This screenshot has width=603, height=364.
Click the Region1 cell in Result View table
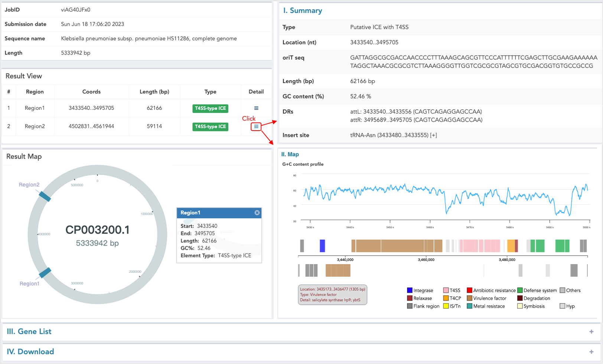[x=35, y=108]
